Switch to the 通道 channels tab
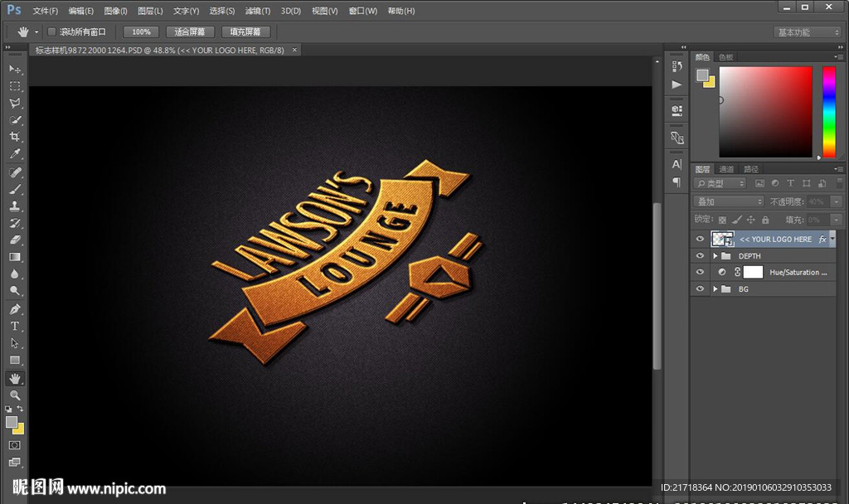Image resolution: width=849 pixels, height=504 pixels. click(726, 169)
